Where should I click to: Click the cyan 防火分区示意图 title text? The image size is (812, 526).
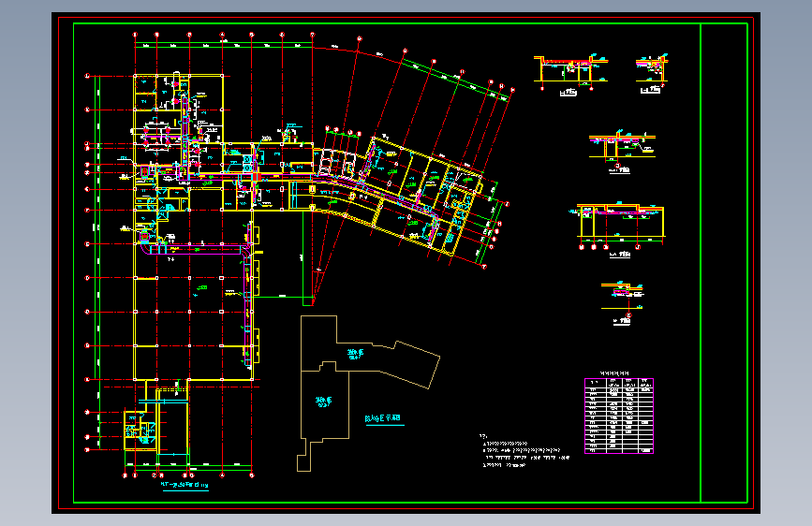click(x=383, y=418)
